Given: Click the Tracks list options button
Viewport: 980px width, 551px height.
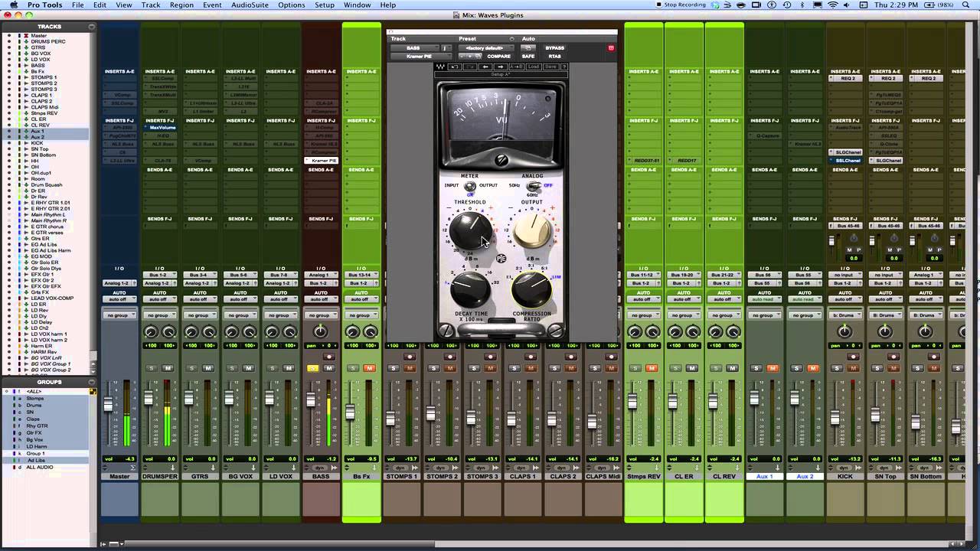Looking at the screenshot, I should coord(92,27).
